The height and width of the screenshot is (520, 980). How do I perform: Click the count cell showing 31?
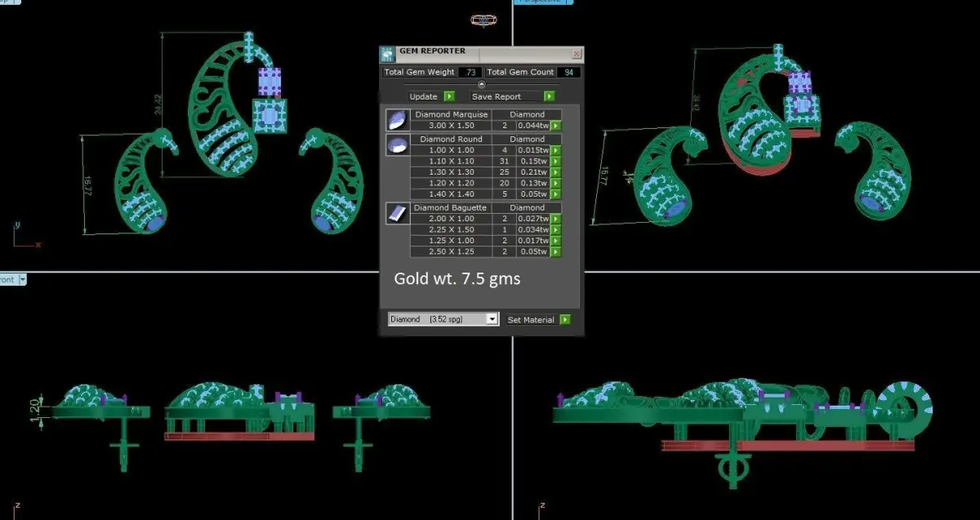(504, 162)
